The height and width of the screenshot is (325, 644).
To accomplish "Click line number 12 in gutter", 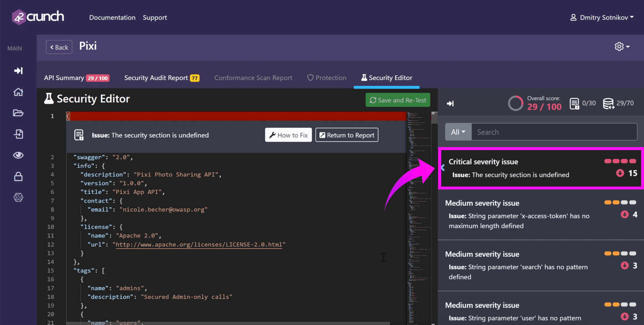I will click(x=51, y=245).
